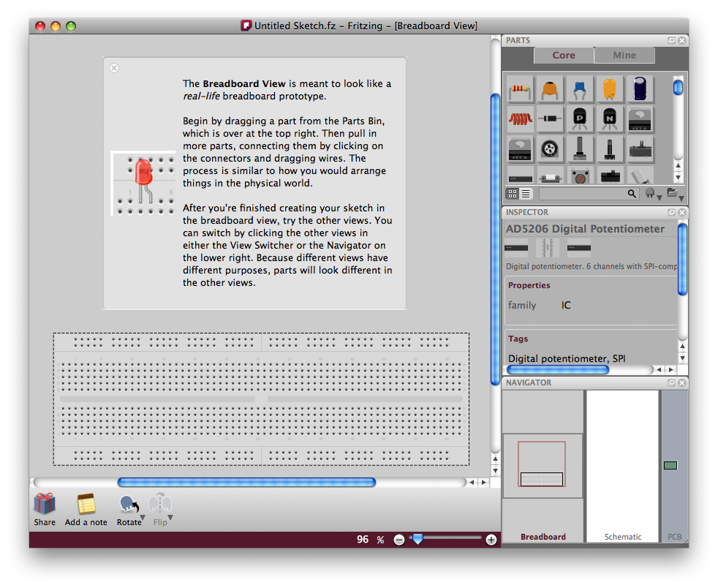This screenshot has height=588, width=718.
Task: Open the Rotate dropdown arrow
Action: tap(143, 518)
